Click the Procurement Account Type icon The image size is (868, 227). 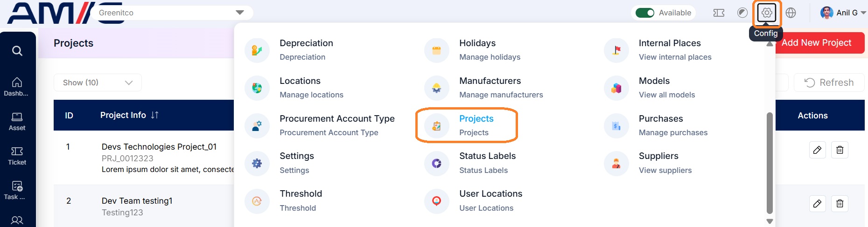coord(257,126)
